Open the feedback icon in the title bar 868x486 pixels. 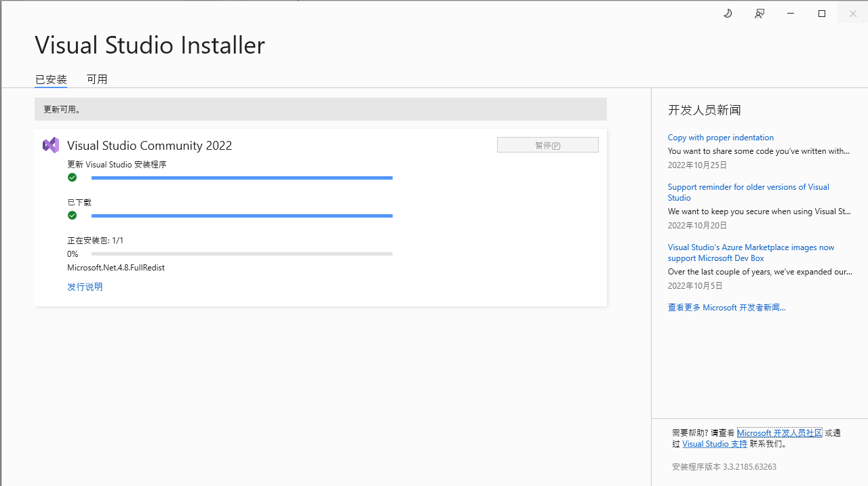point(759,13)
